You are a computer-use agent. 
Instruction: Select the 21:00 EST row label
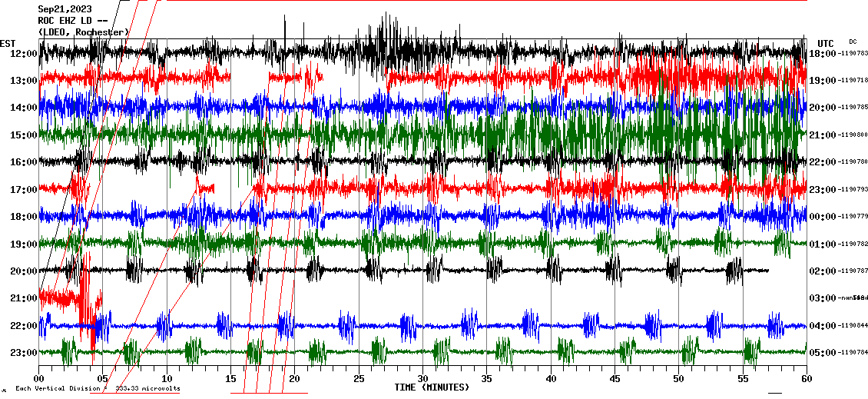24,298
